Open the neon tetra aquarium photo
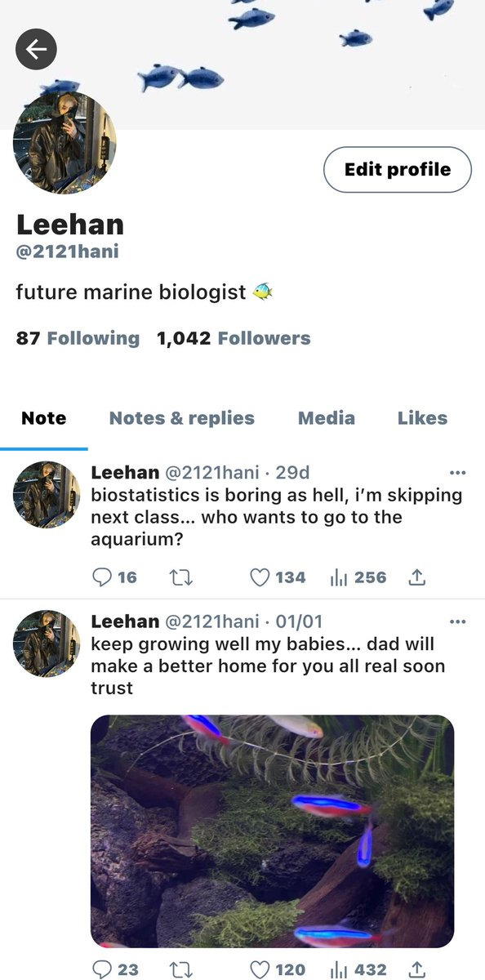 [x=272, y=831]
